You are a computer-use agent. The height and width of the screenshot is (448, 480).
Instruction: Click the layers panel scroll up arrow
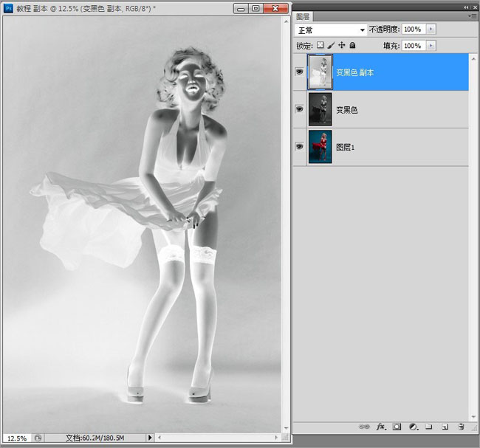coord(473,58)
